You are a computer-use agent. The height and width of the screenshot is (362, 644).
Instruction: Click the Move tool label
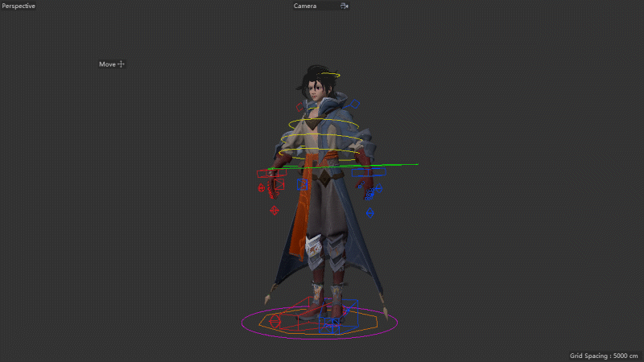107,64
